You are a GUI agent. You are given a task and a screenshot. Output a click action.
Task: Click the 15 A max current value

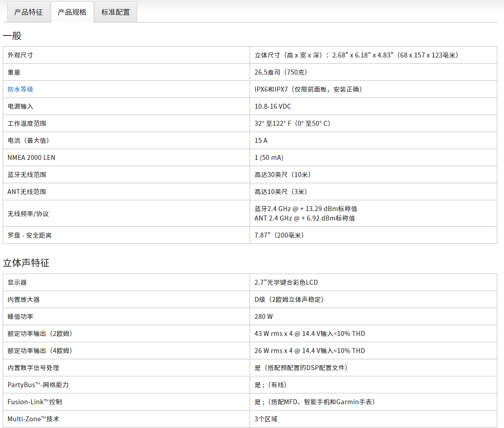pos(261,141)
